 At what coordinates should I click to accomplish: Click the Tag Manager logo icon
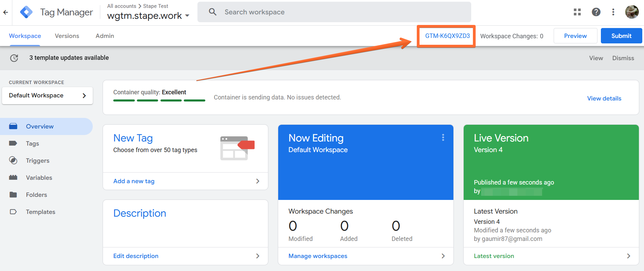26,12
